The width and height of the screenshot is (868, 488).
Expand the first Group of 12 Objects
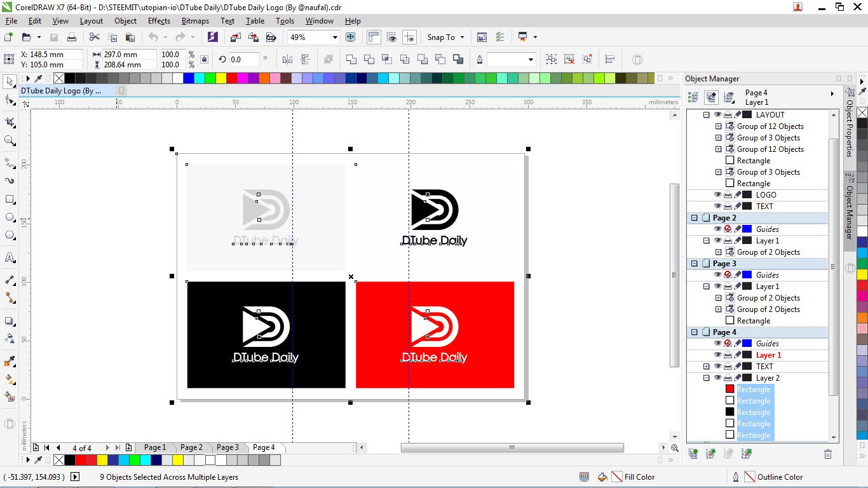(x=719, y=126)
